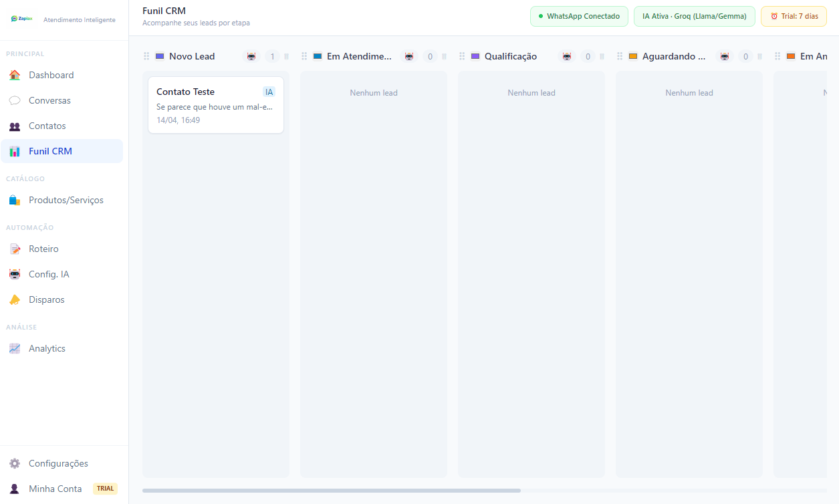Click the Zapiax logo icon
This screenshot has width=839, height=504.
click(22, 19)
